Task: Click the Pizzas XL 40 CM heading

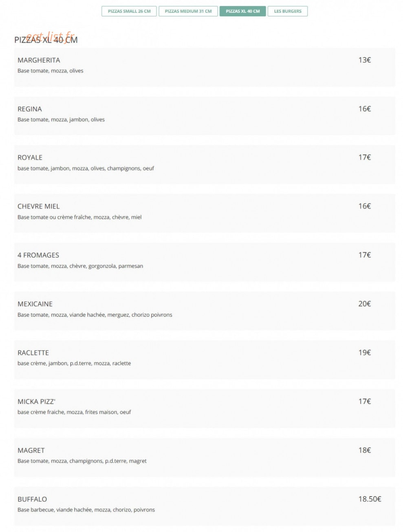Action: [x=46, y=40]
